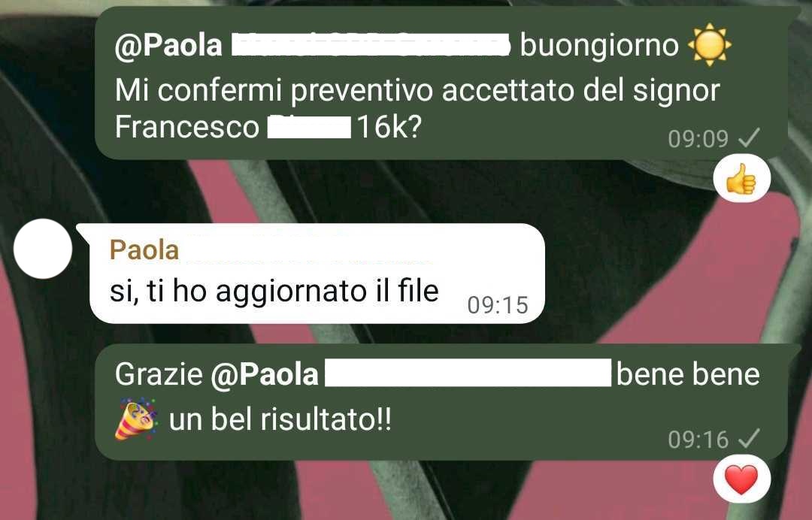Tap the check mark beside 09:16

pos(748,439)
